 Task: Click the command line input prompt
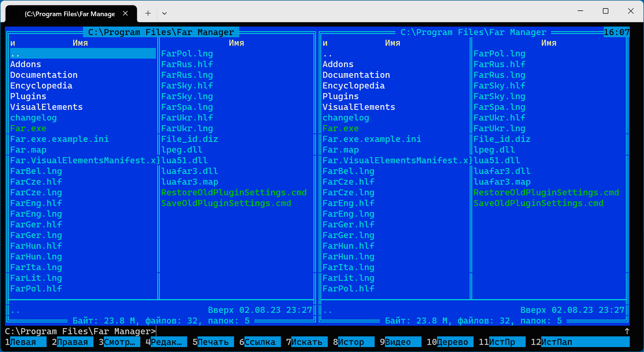[x=314, y=331]
